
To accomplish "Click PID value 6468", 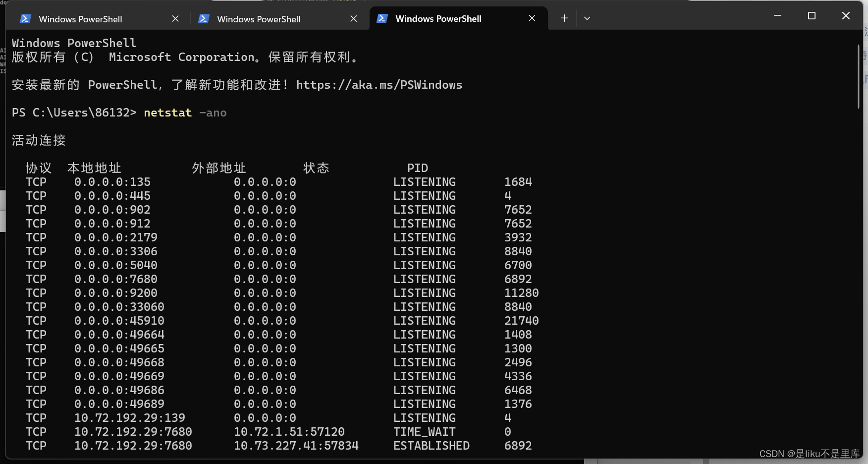I will [x=518, y=391].
